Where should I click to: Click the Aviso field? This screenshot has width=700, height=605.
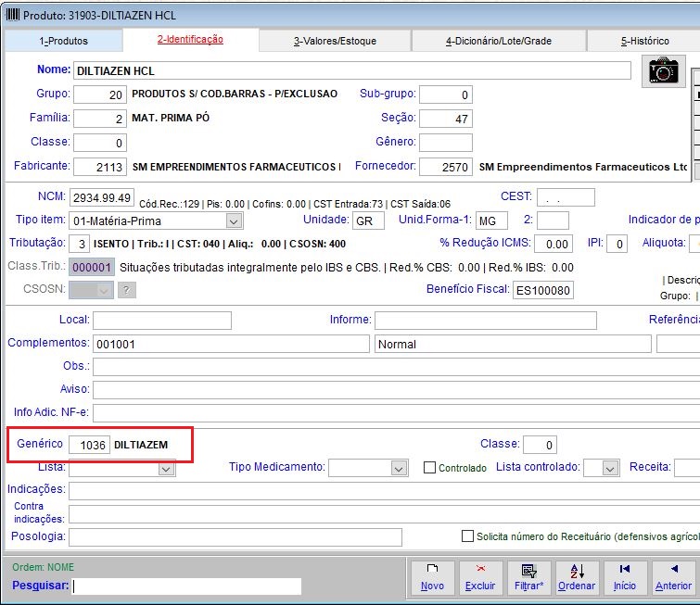click(397, 390)
